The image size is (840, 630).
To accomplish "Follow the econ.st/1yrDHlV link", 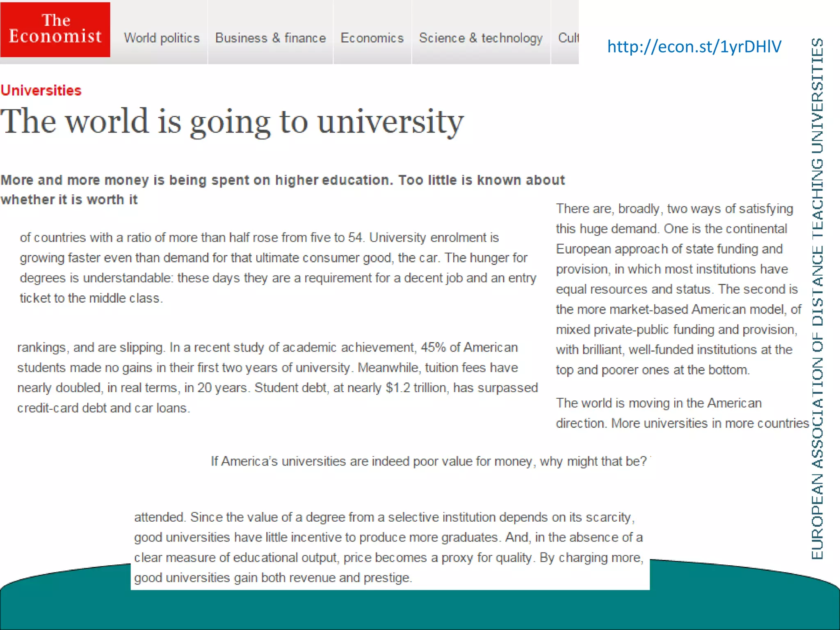I will (x=694, y=46).
